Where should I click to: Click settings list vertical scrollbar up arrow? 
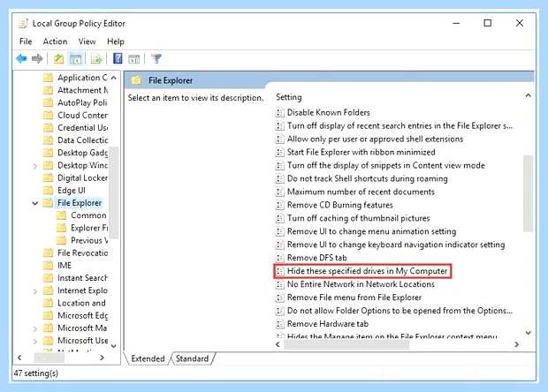click(528, 95)
